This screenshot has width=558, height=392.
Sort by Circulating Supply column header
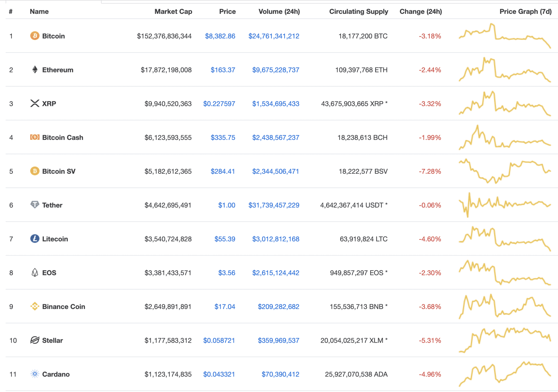(359, 11)
